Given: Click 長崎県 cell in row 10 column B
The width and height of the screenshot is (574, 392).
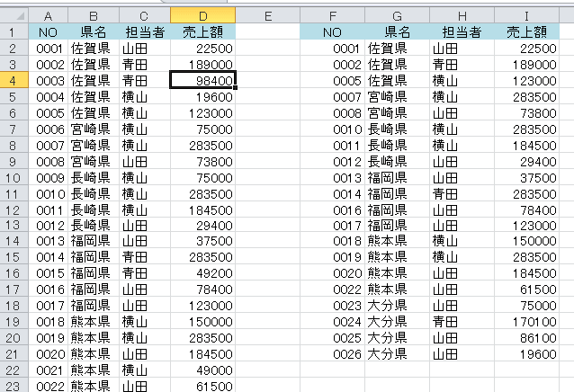Looking at the screenshot, I should 94,178.
